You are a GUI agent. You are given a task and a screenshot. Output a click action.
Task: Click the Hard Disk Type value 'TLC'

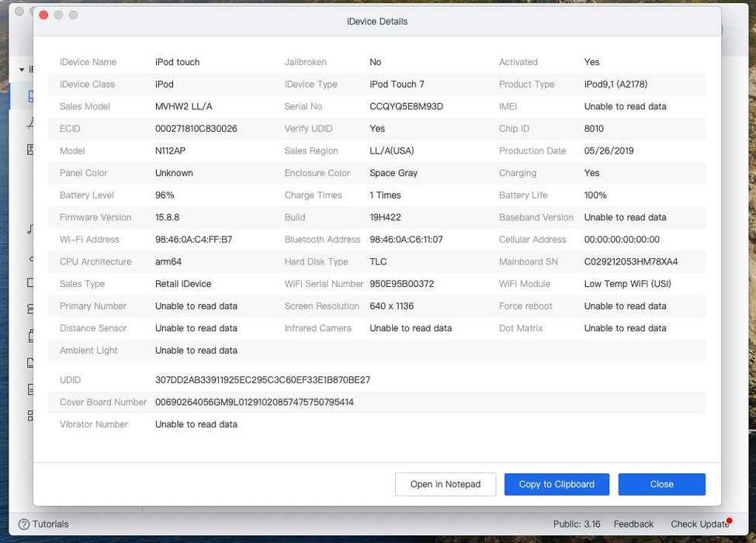pyautogui.click(x=378, y=261)
